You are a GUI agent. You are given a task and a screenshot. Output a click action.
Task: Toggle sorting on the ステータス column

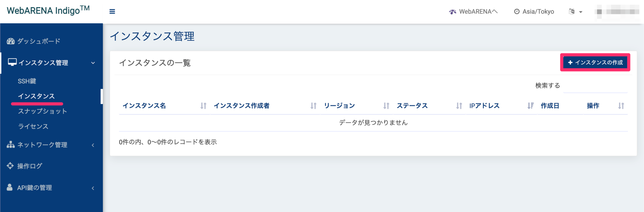pyautogui.click(x=459, y=106)
